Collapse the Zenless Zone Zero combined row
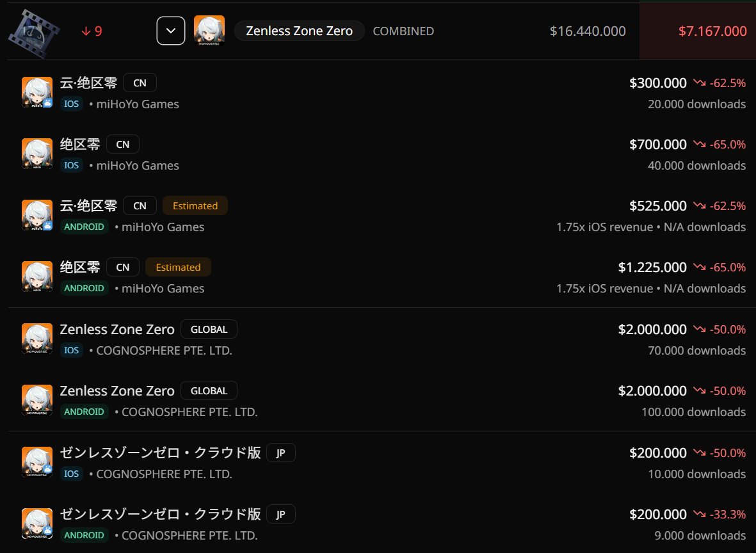Screen dimensions: 756x553 click(171, 31)
